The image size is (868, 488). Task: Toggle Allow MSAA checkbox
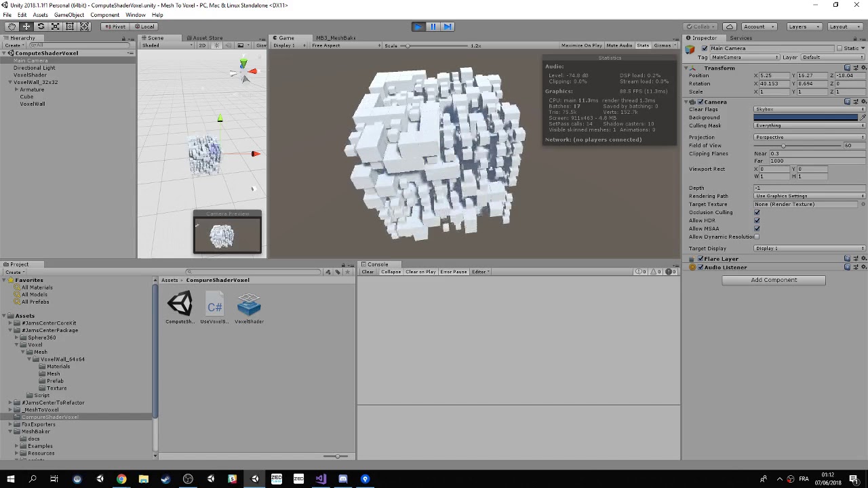coord(757,228)
